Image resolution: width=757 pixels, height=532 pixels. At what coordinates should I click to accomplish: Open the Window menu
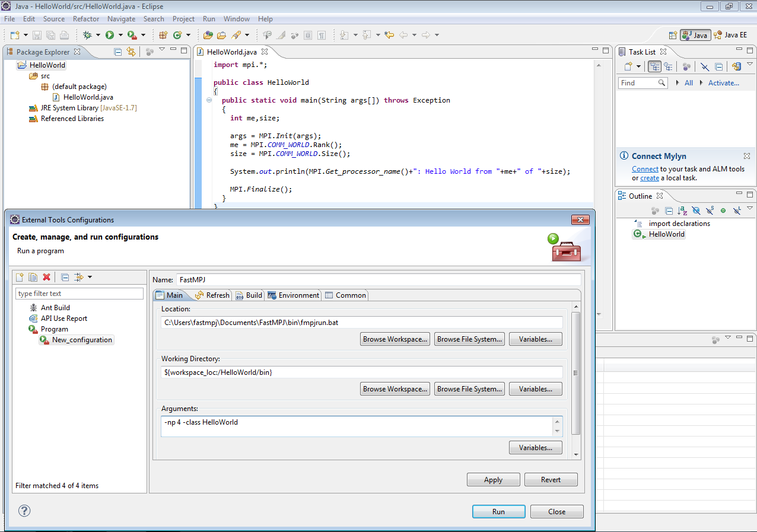pyautogui.click(x=237, y=19)
